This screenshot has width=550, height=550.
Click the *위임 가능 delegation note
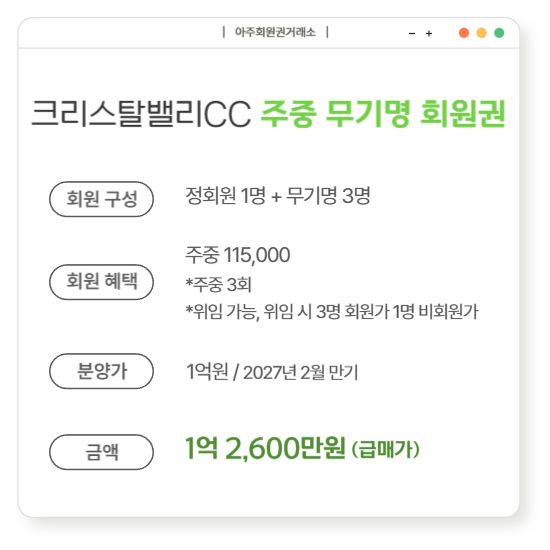coord(332,311)
